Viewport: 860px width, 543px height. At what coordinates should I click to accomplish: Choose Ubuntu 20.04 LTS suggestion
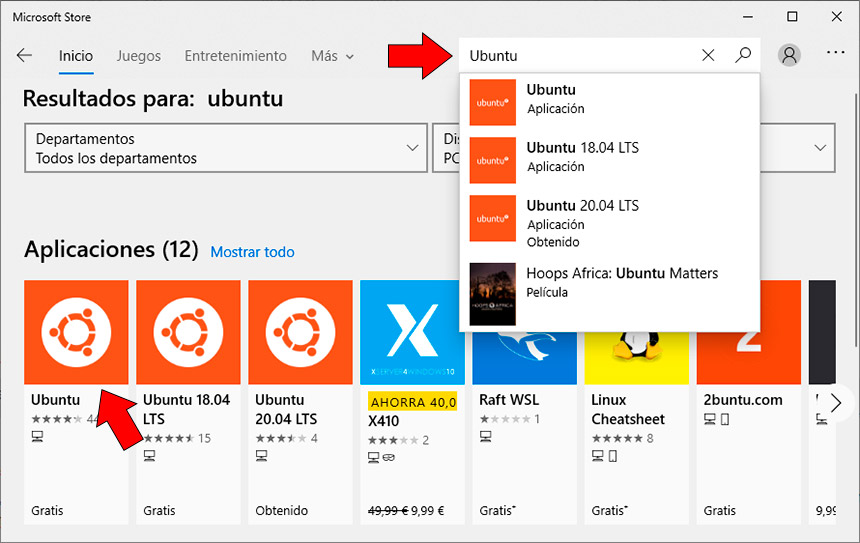point(609,220)
